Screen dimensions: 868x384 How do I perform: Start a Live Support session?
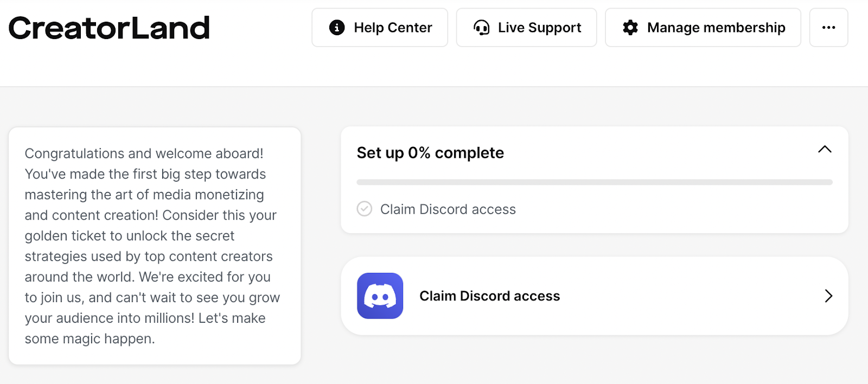pyautogui.click(x=526, y=28)
